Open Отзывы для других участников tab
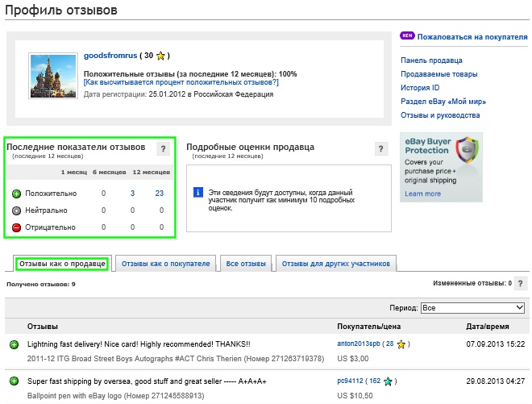Image resolution: width=532 pixels, height=404 pixels. [x=336, y=264]
